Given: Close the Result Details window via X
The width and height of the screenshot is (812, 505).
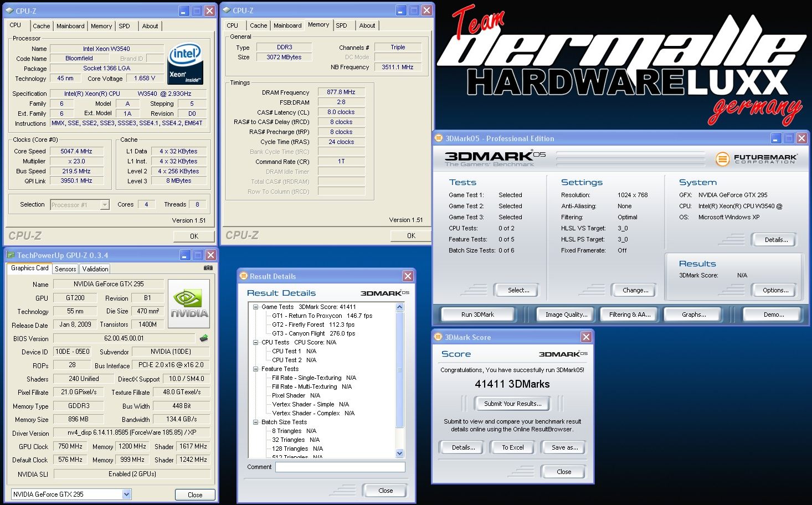Looking at the screenshot, I should point(408,276).
